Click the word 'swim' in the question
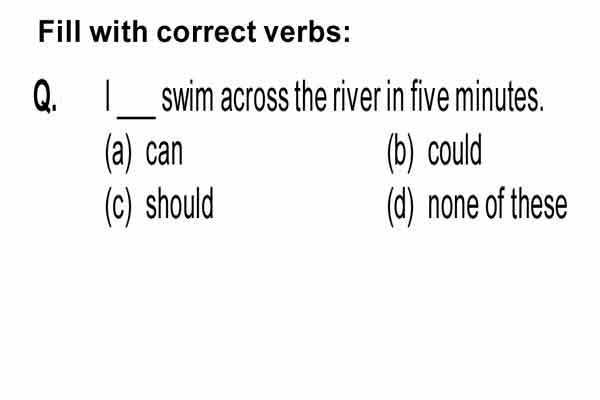This screenshot has height=400, width=600. pos(187,97)
